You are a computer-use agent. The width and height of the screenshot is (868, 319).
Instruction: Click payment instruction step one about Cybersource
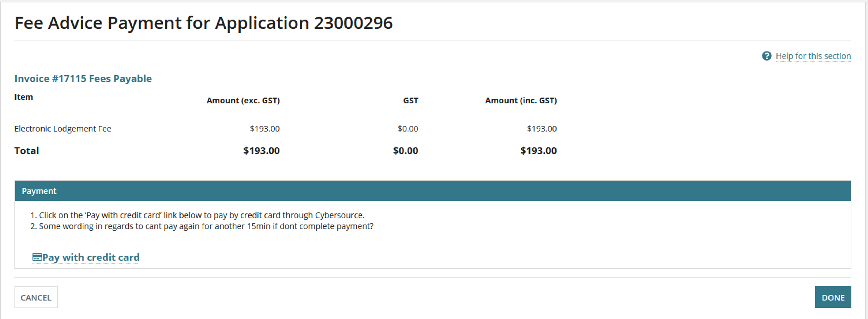pyautogui.click(x=198, y=215)
